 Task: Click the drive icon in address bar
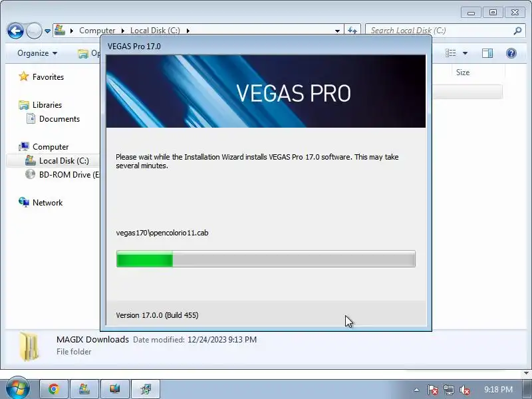60,30
